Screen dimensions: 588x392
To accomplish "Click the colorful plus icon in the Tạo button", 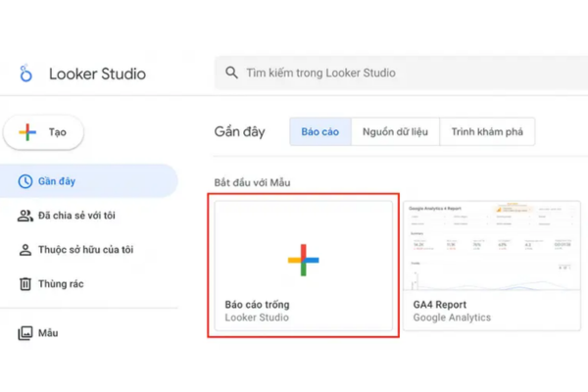I will point(27,132).
